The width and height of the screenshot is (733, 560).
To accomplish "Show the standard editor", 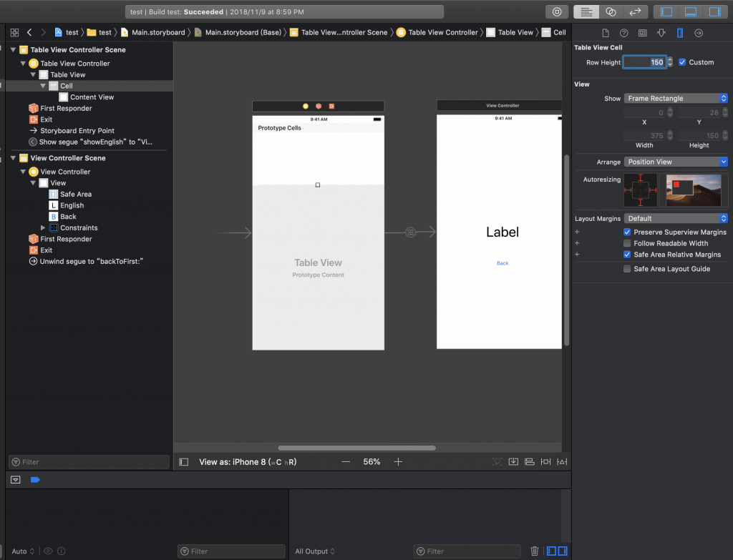I will point(586,11).
